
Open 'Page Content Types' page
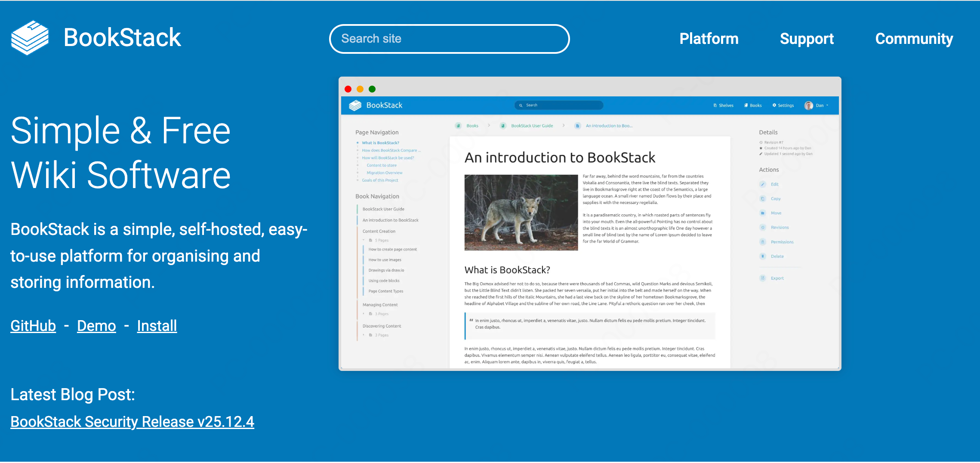coord(385,291)
